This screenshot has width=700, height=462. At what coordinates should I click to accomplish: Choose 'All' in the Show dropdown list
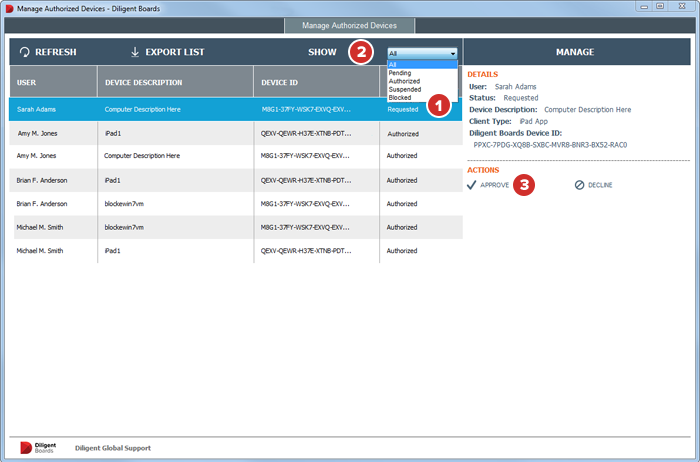[x=422, y=65]
